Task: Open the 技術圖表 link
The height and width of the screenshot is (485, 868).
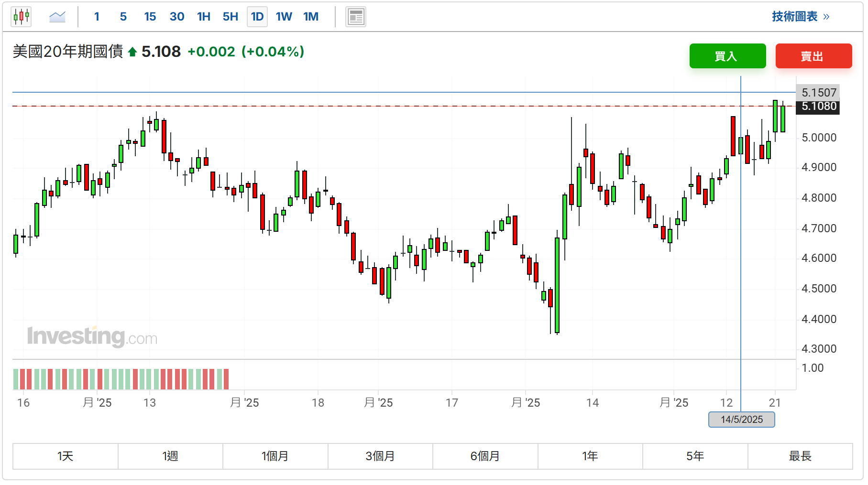Action: coord(801,17)
